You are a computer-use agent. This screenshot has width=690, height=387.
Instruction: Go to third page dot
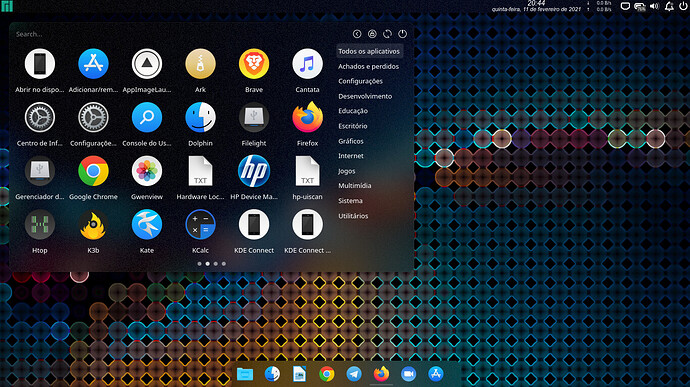click(216, 264)
